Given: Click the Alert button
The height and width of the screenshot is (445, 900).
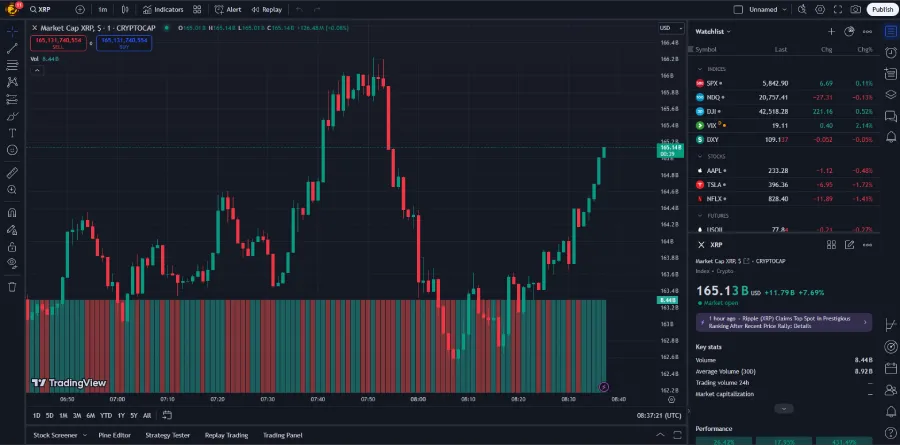Looking at the screenshot, I should click(x=228, y=10).
